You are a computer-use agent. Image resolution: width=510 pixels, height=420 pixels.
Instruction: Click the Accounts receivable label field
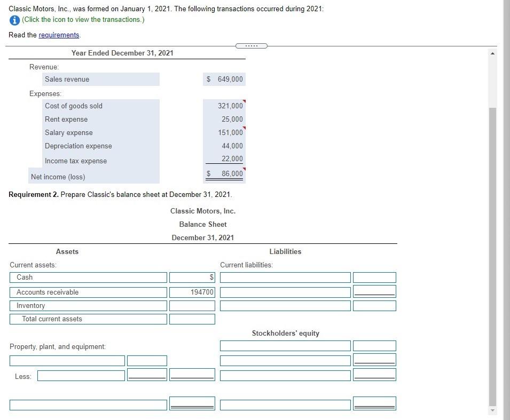point(88,292)
